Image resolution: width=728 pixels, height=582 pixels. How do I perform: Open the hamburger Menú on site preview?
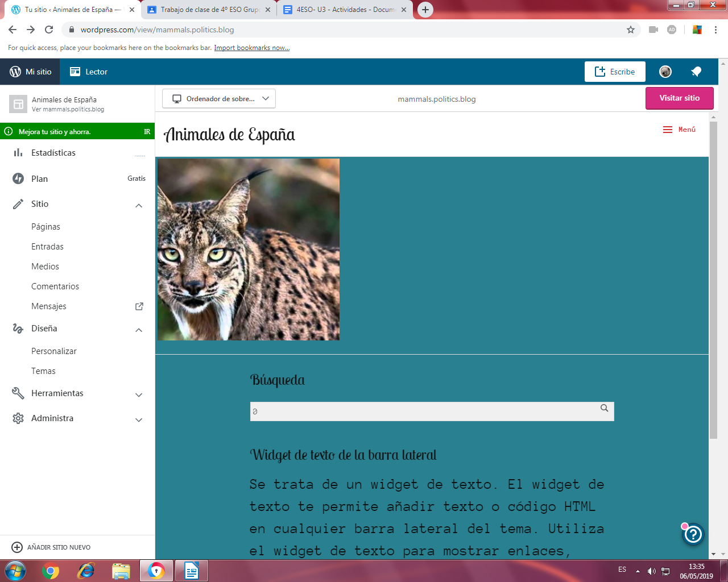pyautogui.click(x=679, y=130)
